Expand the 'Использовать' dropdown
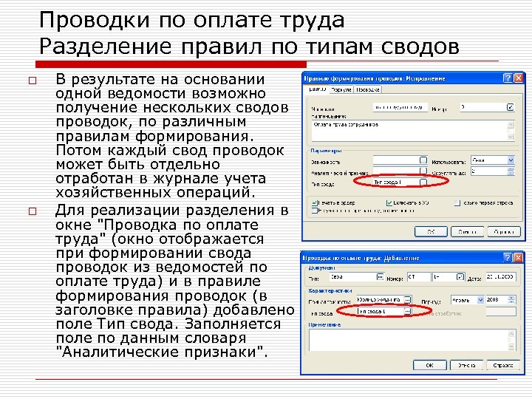532x399 pixels. click(511, 160)
